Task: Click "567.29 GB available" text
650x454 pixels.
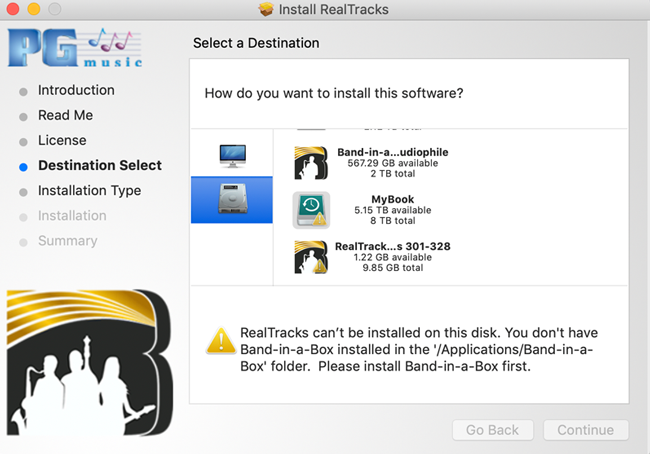Action: (x=393, y=163)
